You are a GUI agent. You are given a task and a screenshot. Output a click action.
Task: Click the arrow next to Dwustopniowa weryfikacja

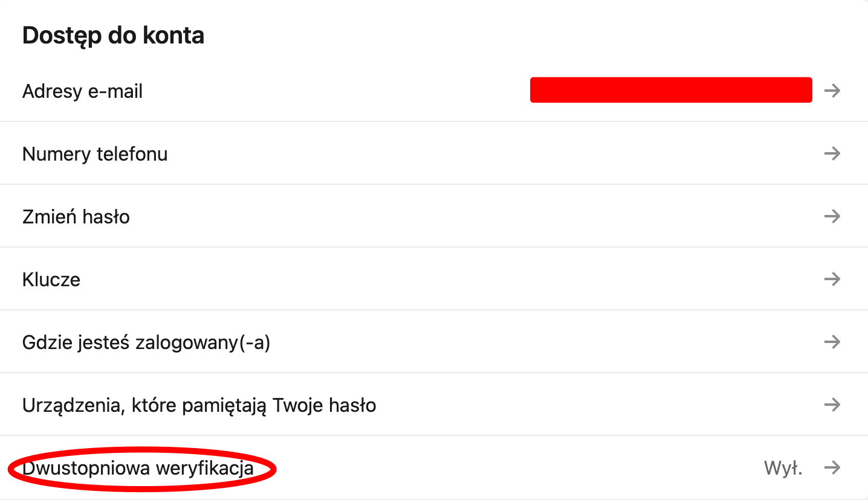coord(832,467)
